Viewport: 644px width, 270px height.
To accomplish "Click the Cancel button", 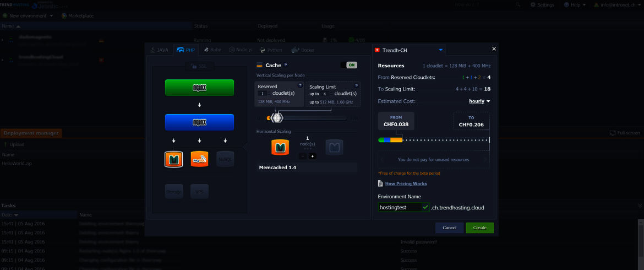I will pyautogui.click(x=449, y=228).
